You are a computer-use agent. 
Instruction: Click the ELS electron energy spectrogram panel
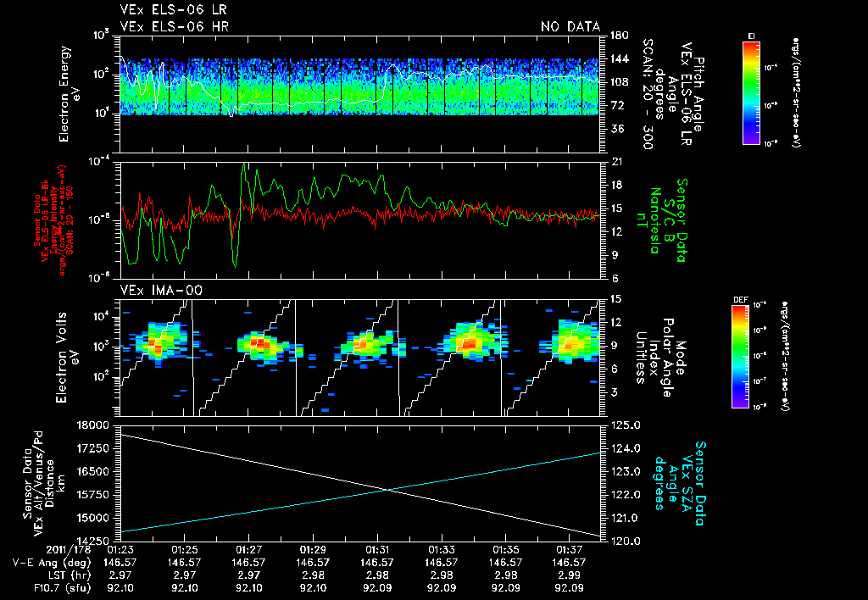[359, 94]
